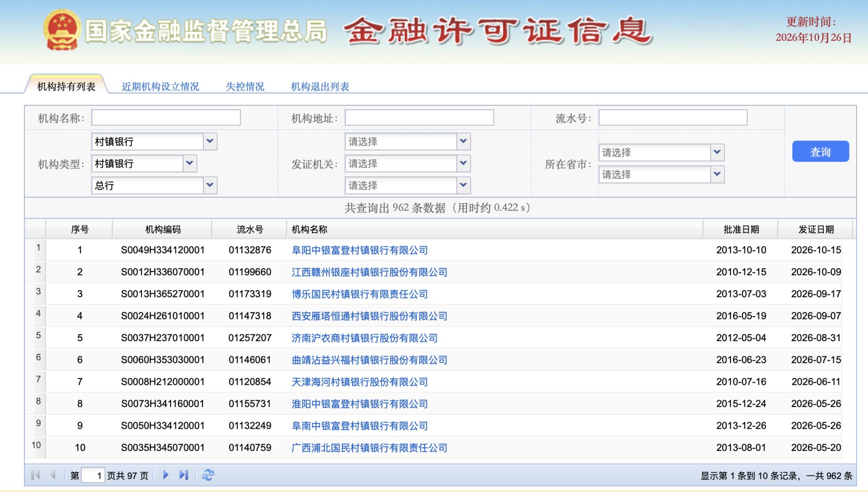Expand the first 机构类型 dropdown 村镇银行

(x=154, y=141)
